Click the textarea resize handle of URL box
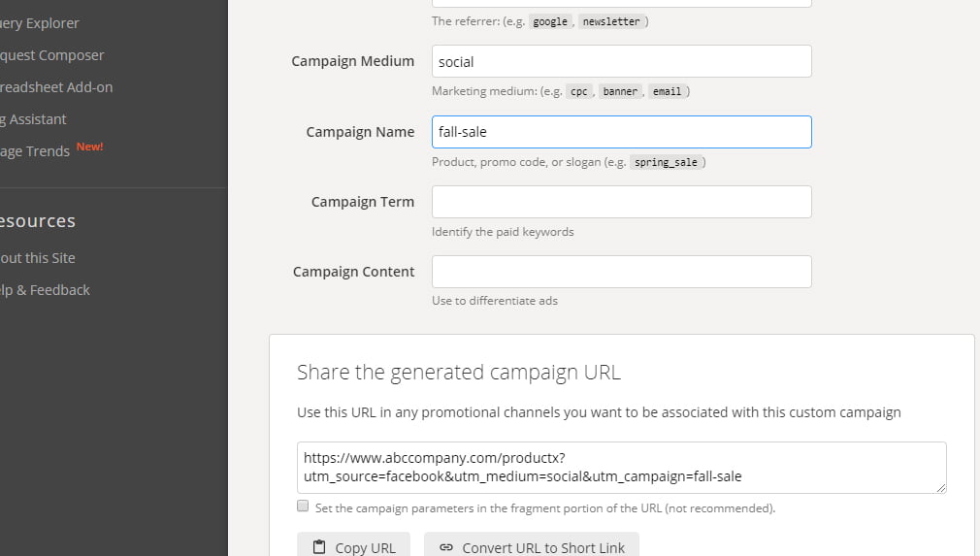Screen dimensions: 980x556 pyautogui.click(x=940, y=488)
